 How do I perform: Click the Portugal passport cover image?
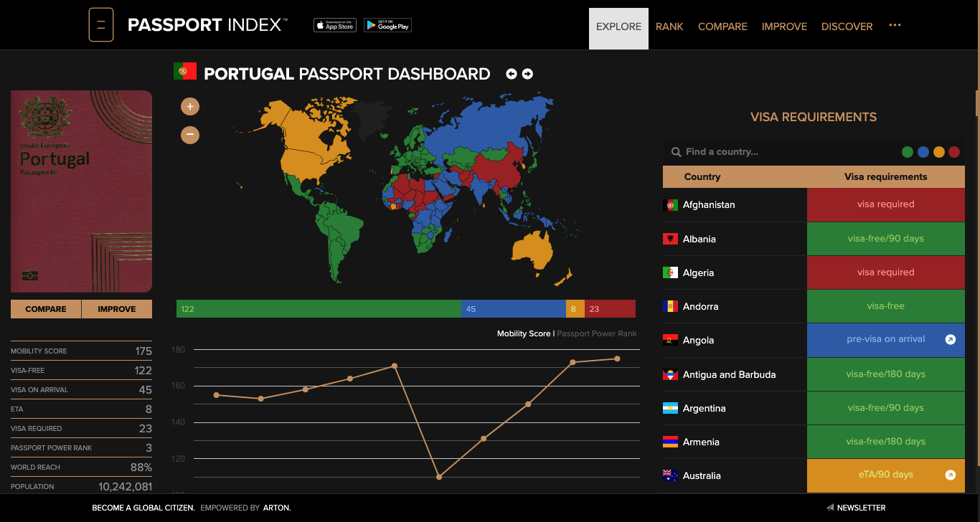(81, 191)
